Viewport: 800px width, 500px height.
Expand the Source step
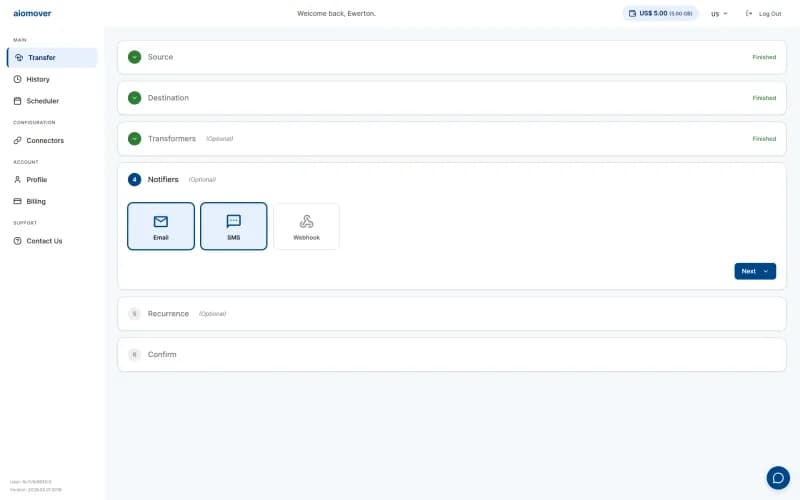pyautogui.click(x=452, y=57)
